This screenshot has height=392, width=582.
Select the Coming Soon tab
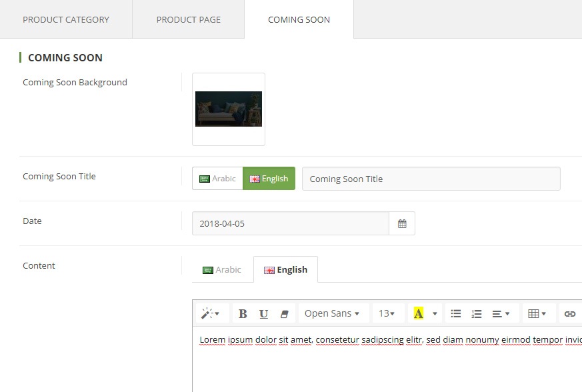(x=299, y=19)
